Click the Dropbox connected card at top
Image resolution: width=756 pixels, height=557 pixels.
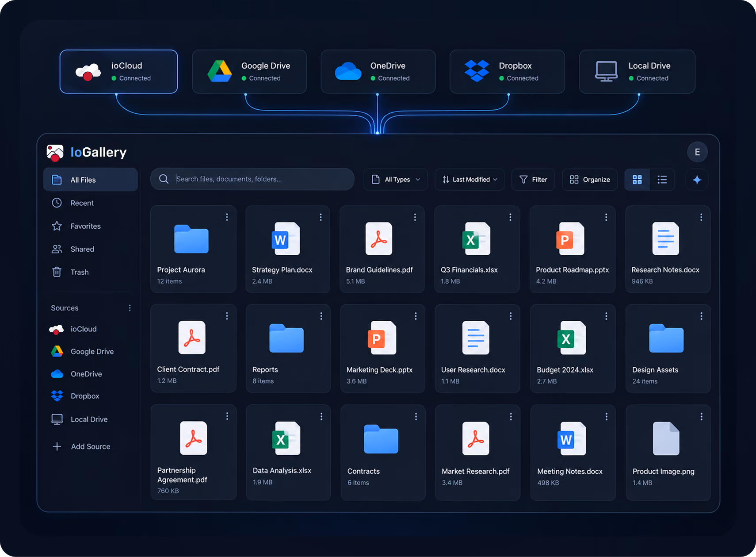click(x=507, y=72)
